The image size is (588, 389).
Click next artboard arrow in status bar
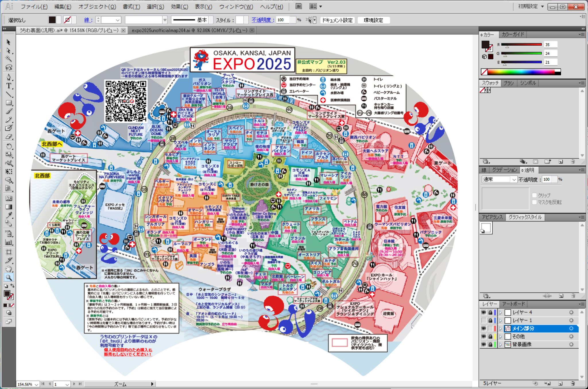click(74, 384)
